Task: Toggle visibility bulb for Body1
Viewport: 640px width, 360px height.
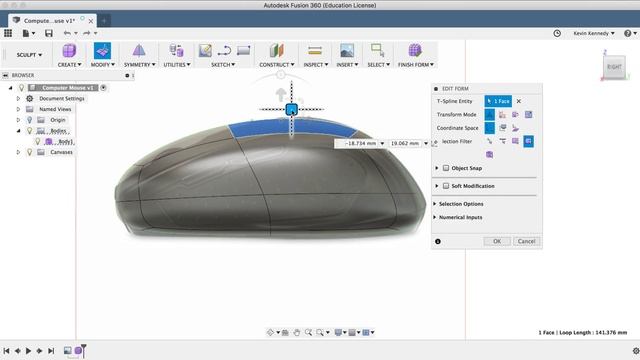Action: coord(38,141)
